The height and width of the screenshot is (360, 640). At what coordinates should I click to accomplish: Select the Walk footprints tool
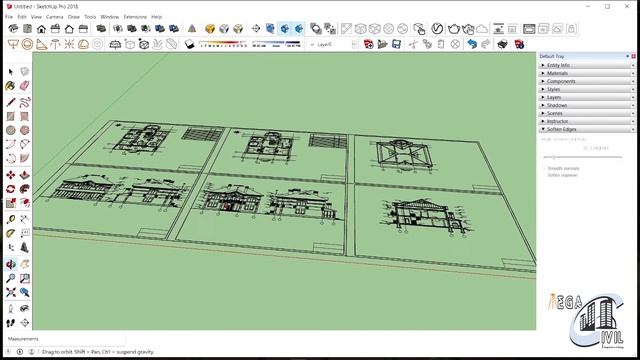tap(11, 323)
